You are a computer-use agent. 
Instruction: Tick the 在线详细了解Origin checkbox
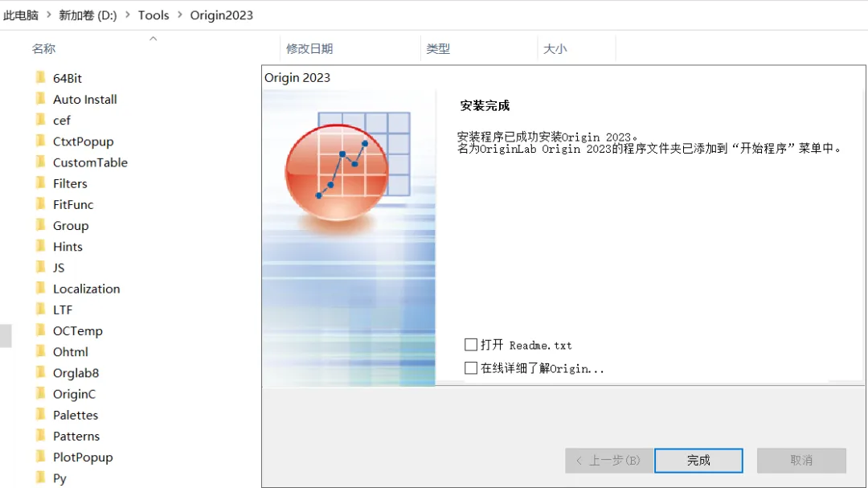tap(470, 367)
